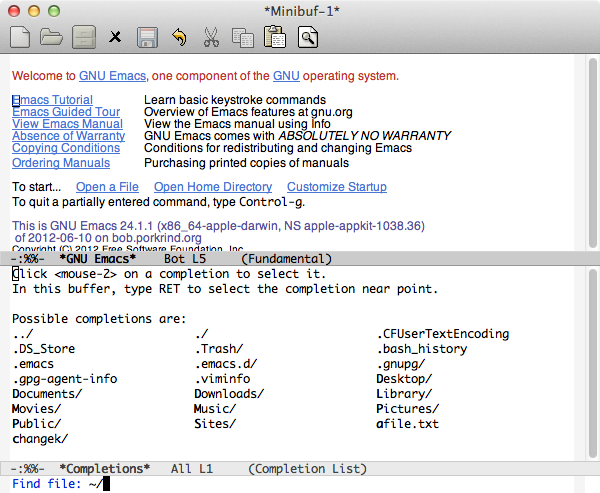
Task: Click the green zoom window button
Action: click(x=54, y=11)
